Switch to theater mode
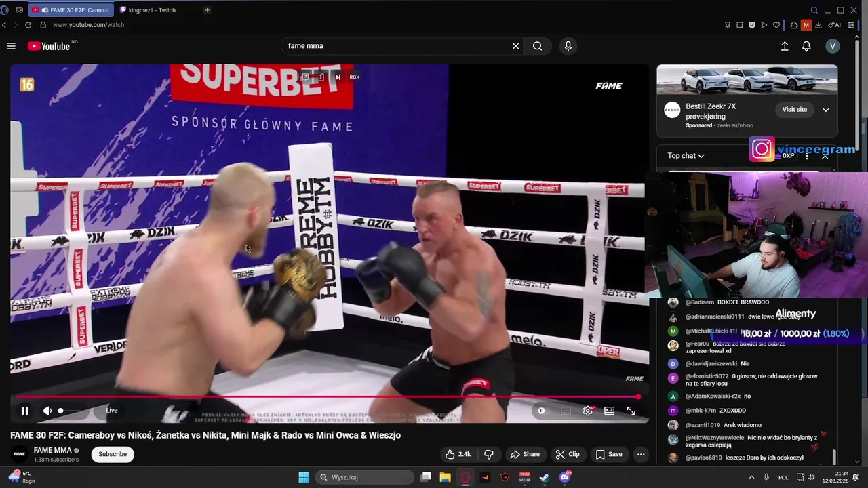 [610, 411]
